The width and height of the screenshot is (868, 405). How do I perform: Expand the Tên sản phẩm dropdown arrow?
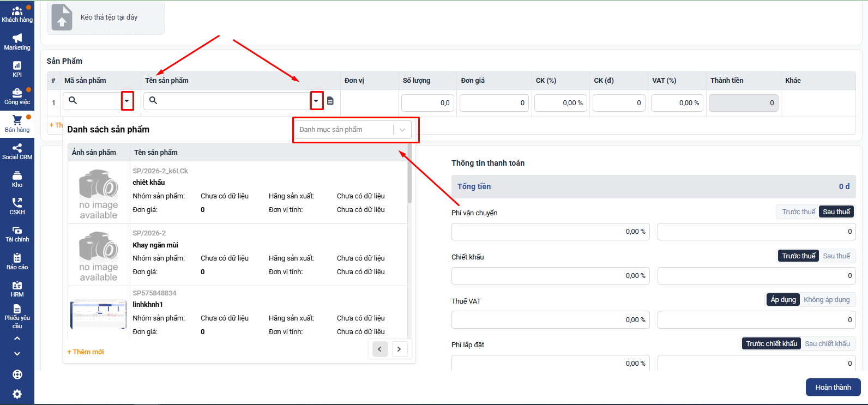pyautogui.click(x=316, y=101)
